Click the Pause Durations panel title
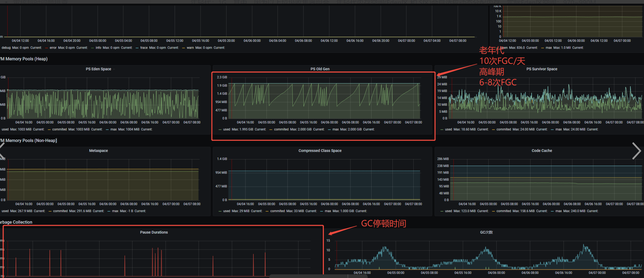Image resolution: width=644 pixels, height=278 pixels. pyautogui.click(x=154, y=232)
